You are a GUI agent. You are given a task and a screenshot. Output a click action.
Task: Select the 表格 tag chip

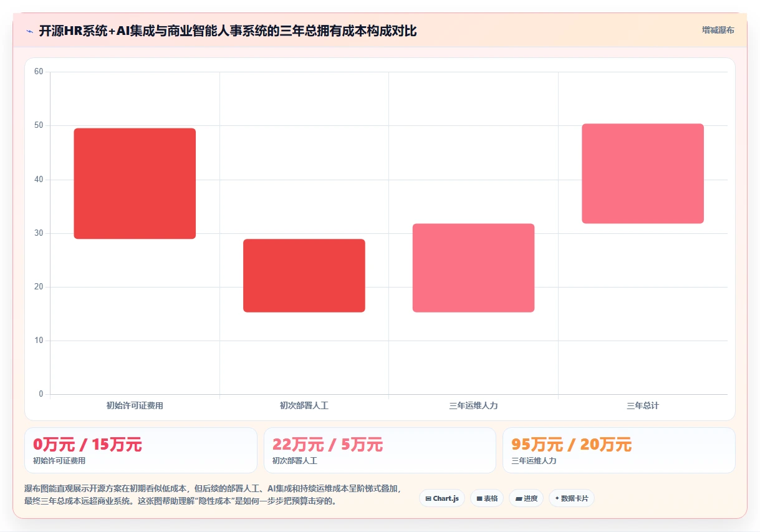(487, 498)
